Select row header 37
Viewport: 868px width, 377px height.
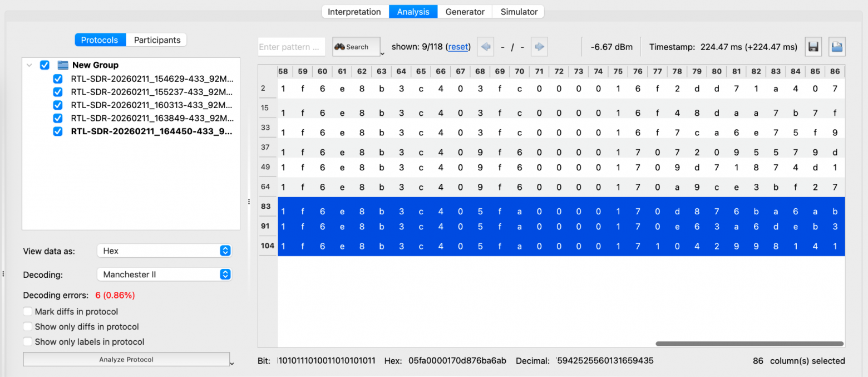(x=268, y=148)
